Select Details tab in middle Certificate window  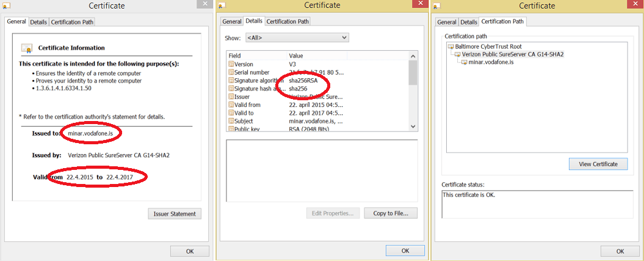[254, 21]
